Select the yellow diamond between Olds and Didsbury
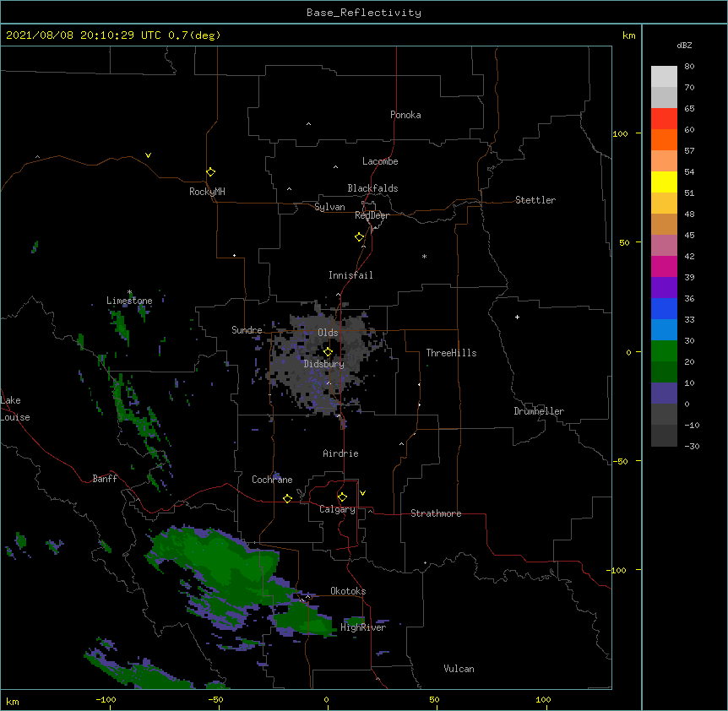The width and height of the screenshot is (728, 711). 328,351
